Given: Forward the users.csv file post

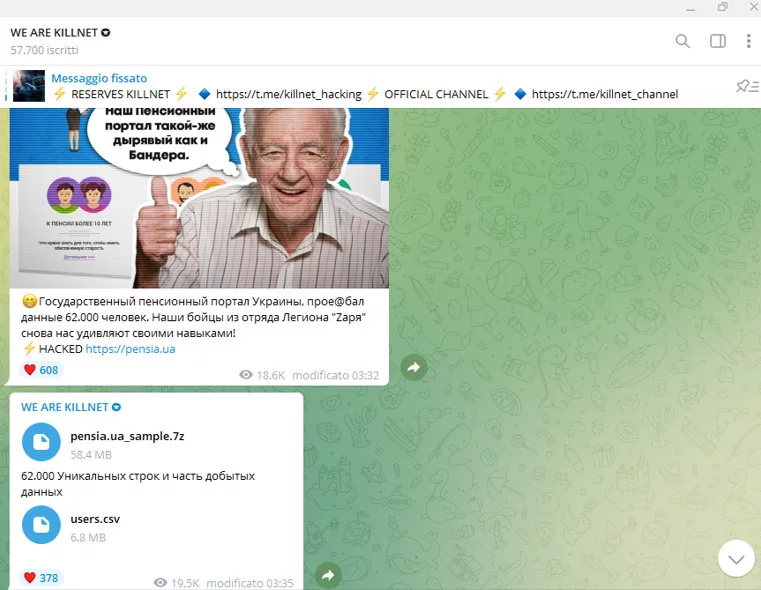Looking at the screenshot, I should pyautogui.click(x=326, y=575).
